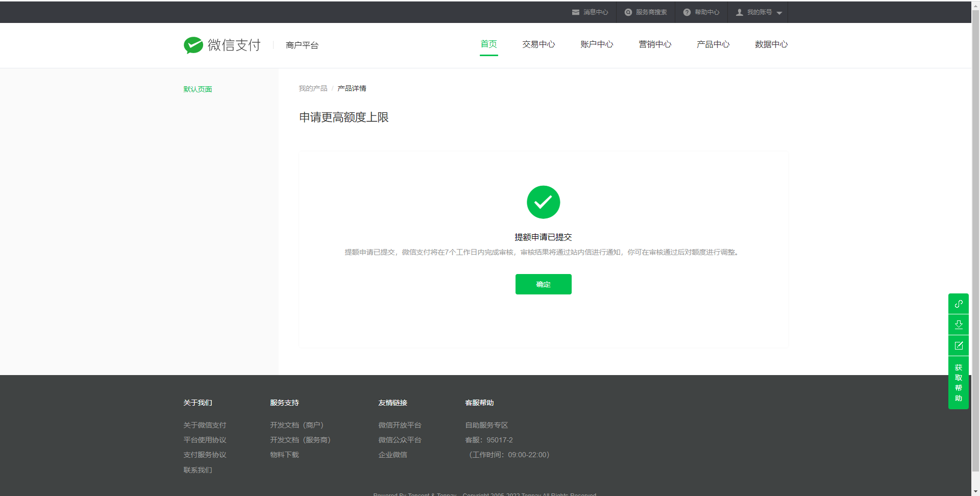Open 自助服务专区 footer link

486,425
